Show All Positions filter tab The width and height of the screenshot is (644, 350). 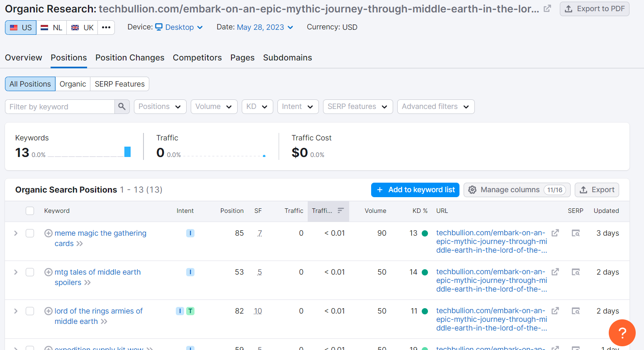[30, 84]
